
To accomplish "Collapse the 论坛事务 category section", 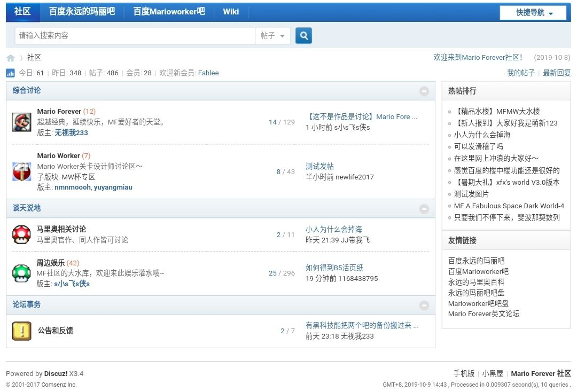I will tap(424, 305).
